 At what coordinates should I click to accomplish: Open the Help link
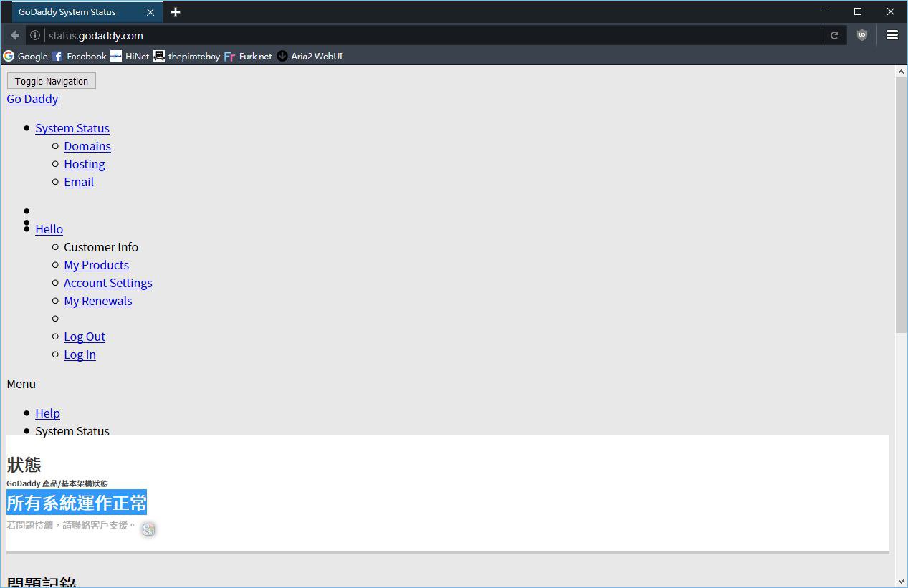(x=48, y=413)
